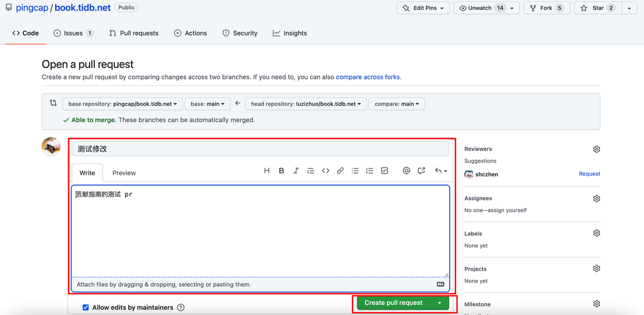This screenshot has height=315, width=644.
Task: Open Reviewers settings gear
Action: coord(596,149)
